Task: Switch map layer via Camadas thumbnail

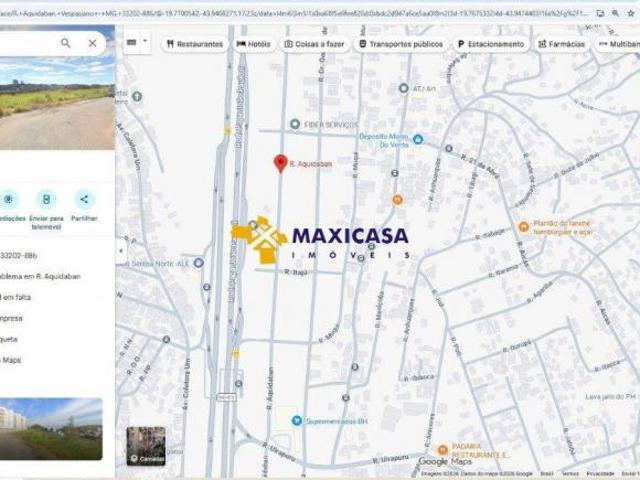Action: (146, 446)
